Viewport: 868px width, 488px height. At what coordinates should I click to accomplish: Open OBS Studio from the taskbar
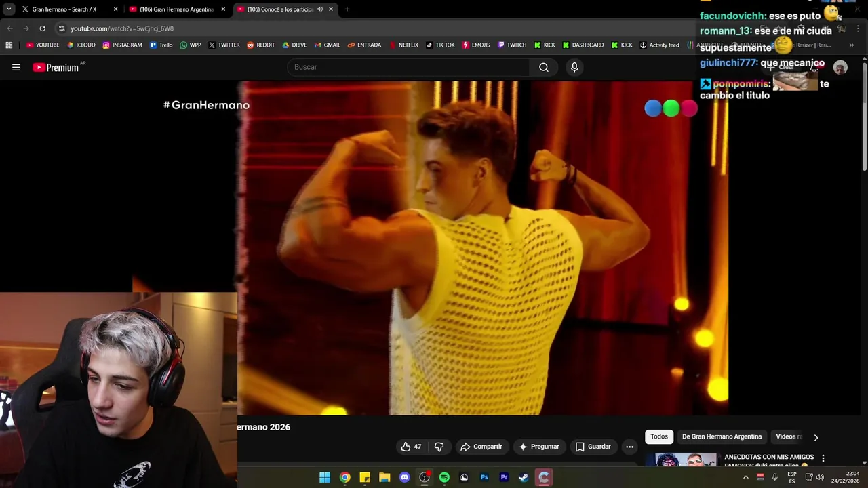(425, 477)
